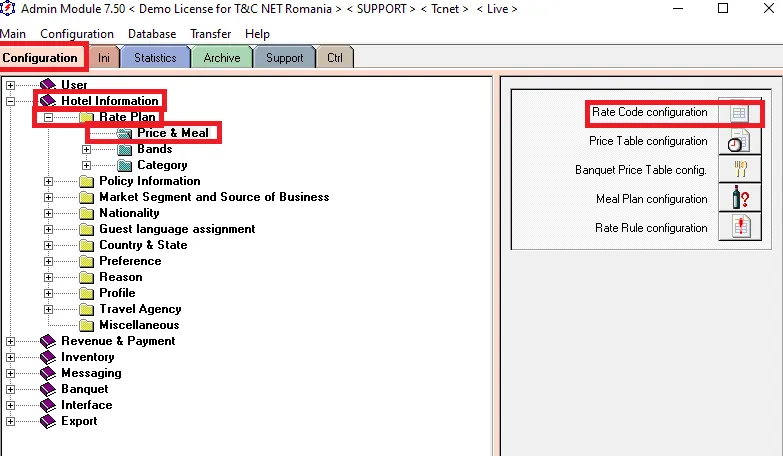
Task: Expand the Reason node
Action: 48,277
